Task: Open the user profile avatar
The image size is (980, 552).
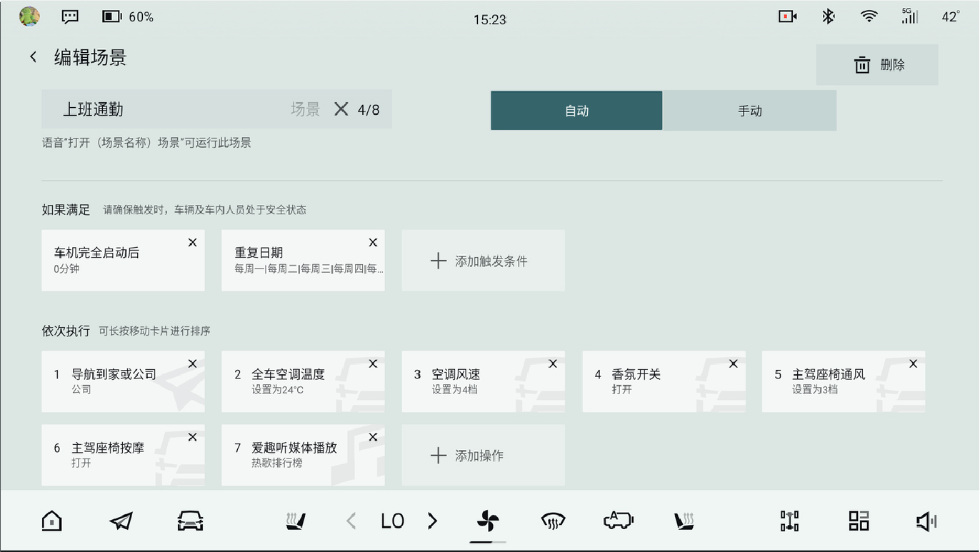Action: click(x=29, y=16)
